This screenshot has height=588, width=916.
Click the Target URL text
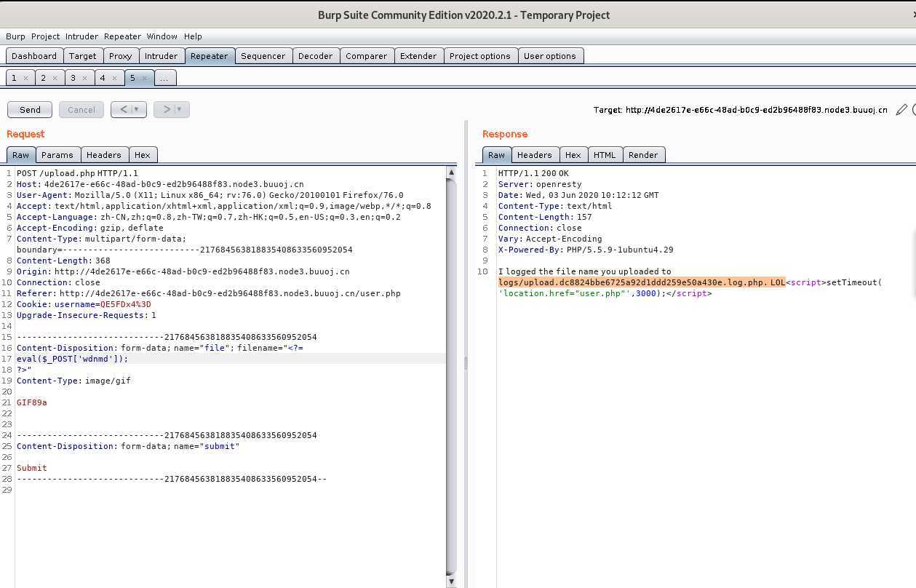(741, 110)
